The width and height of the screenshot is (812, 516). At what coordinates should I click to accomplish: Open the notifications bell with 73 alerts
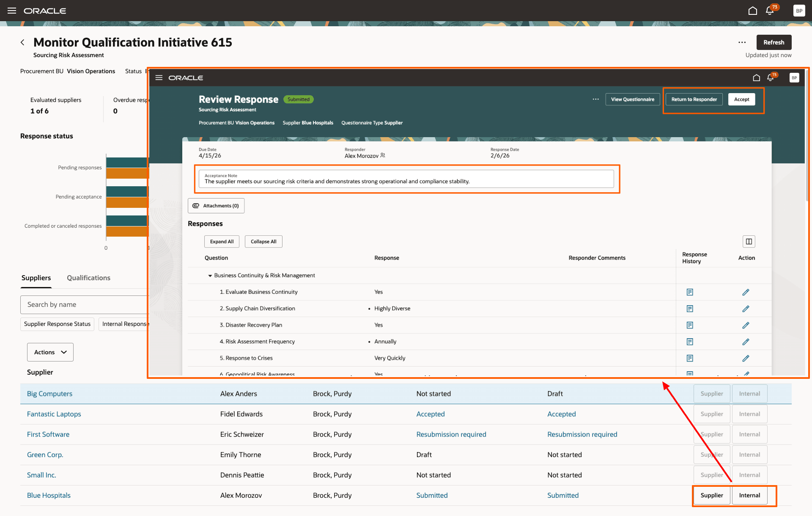[770, 11]
